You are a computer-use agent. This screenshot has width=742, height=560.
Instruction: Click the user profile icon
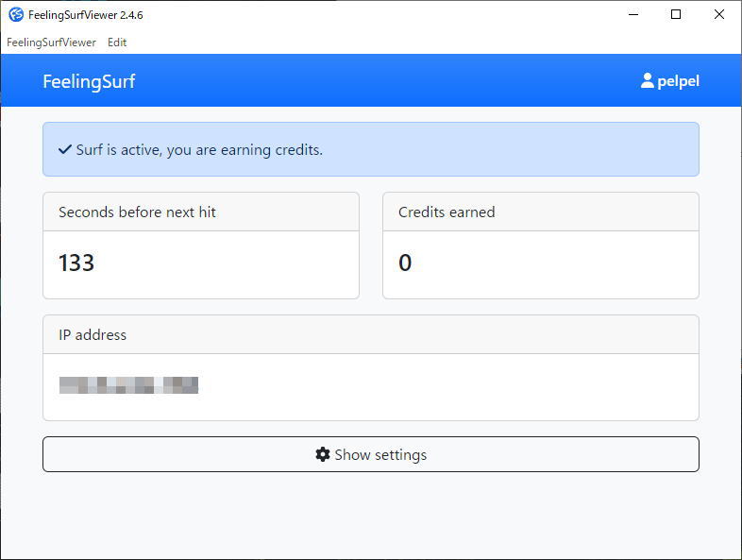647,80
